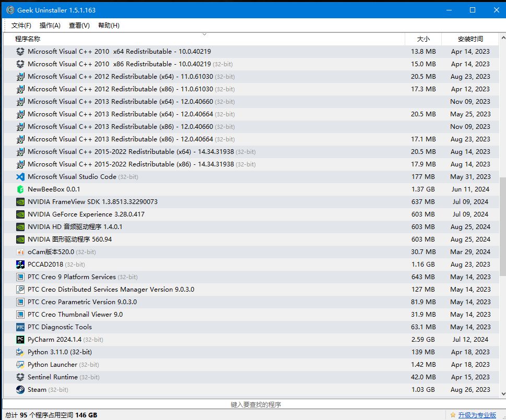This screenshot has width=506, height=420.
Task: Click the NVIDIA FrameView SDK icon
Action: pyautogui.click(x=20, y=202)
